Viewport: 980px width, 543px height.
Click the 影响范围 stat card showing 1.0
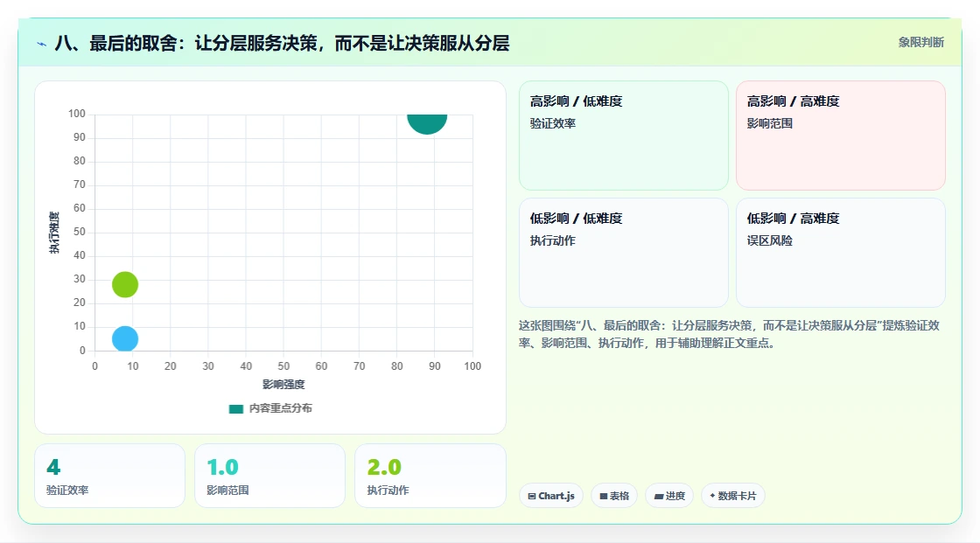pyautogui.click(x=270, y=476)
